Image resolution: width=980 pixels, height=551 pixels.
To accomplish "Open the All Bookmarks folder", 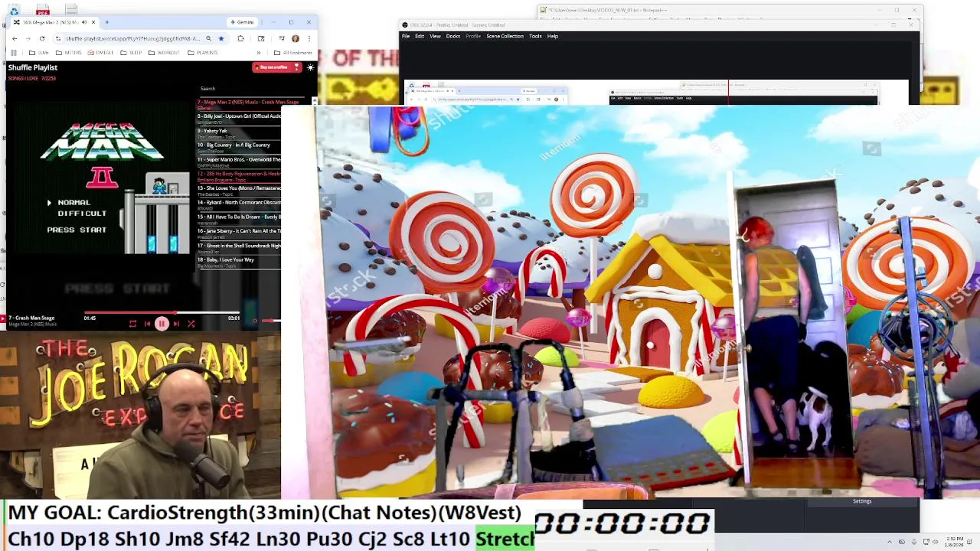I will click(293, 53).
